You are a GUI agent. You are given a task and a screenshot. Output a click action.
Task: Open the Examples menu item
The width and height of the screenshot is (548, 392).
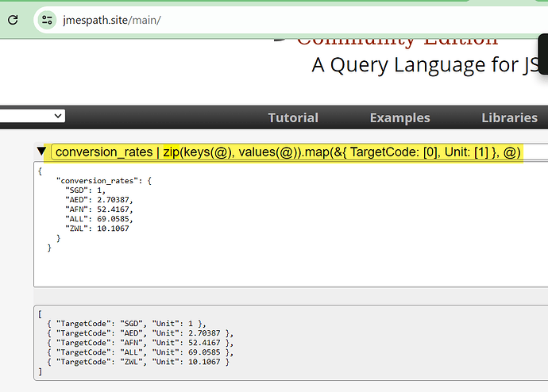[x=399, y=117]
